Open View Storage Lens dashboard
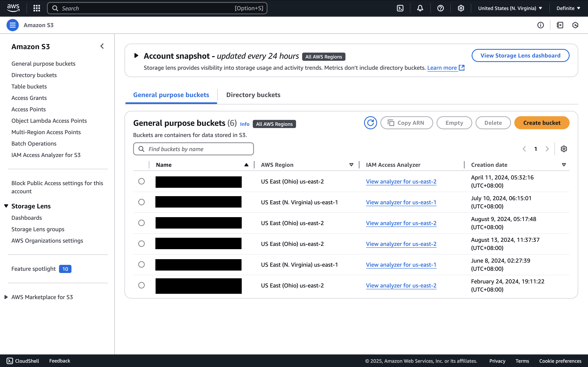The height and width of the screenshot is (367, 588). coord(520,56)
